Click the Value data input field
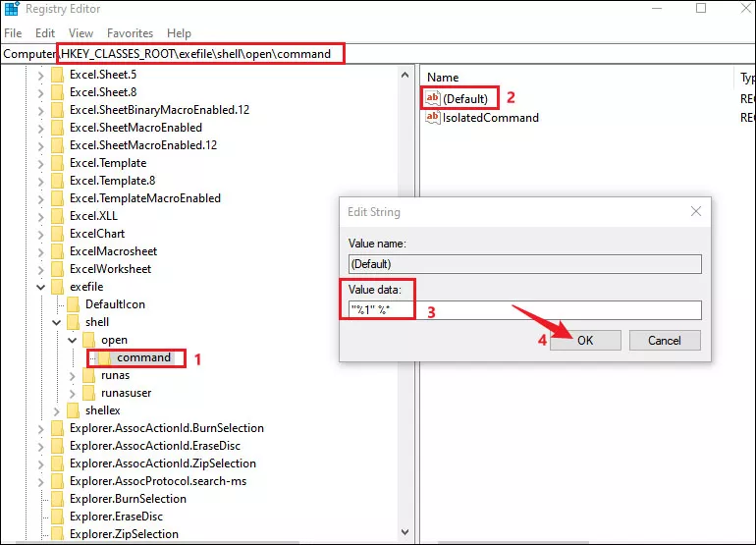 (x=524, y=310)
